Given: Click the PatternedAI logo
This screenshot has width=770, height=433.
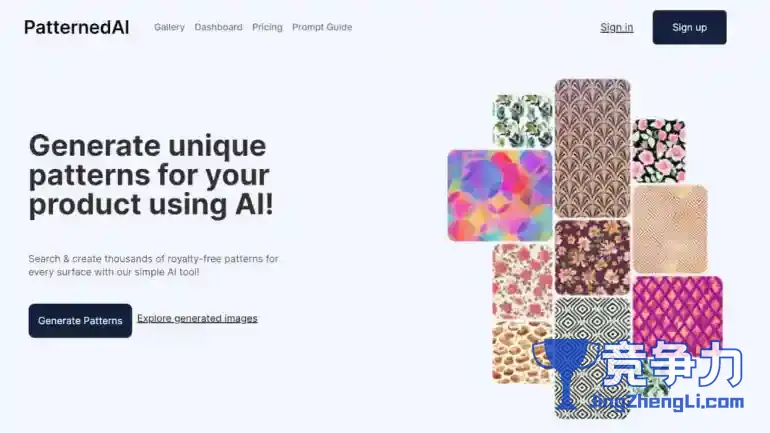Looking at the screenshot, I should pyautogui.click(x=77, y=27).
